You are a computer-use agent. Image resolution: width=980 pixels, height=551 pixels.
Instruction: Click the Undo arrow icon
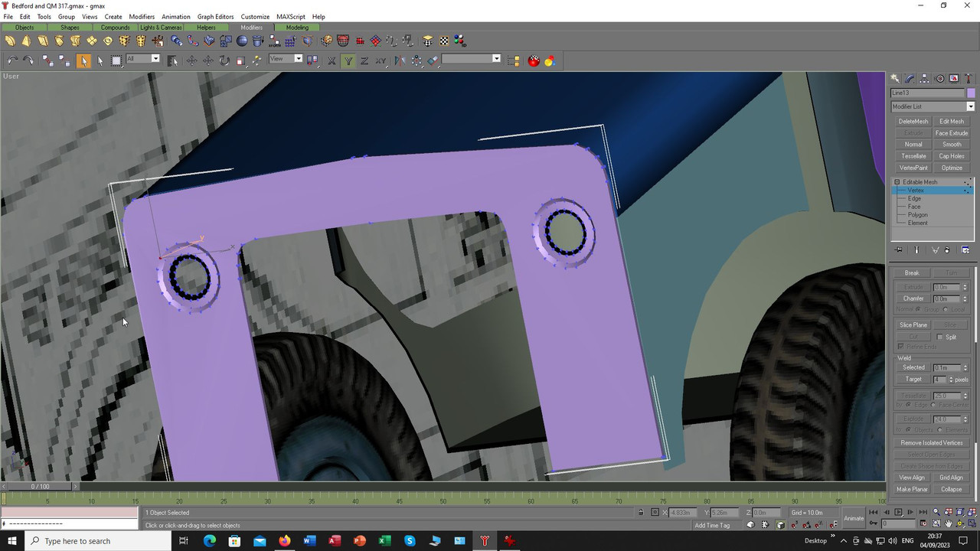click(x=12, y=60)
